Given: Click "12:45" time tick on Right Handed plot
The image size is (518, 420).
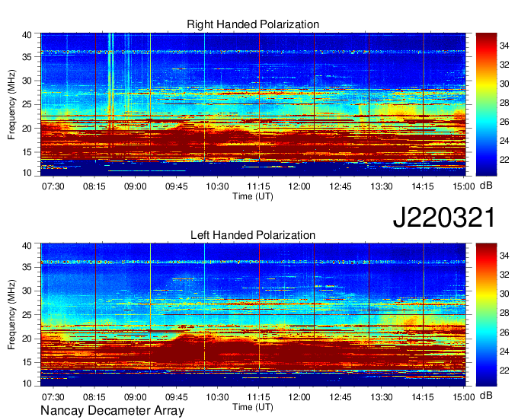Looking at the screenshot, I should [341, 186].
